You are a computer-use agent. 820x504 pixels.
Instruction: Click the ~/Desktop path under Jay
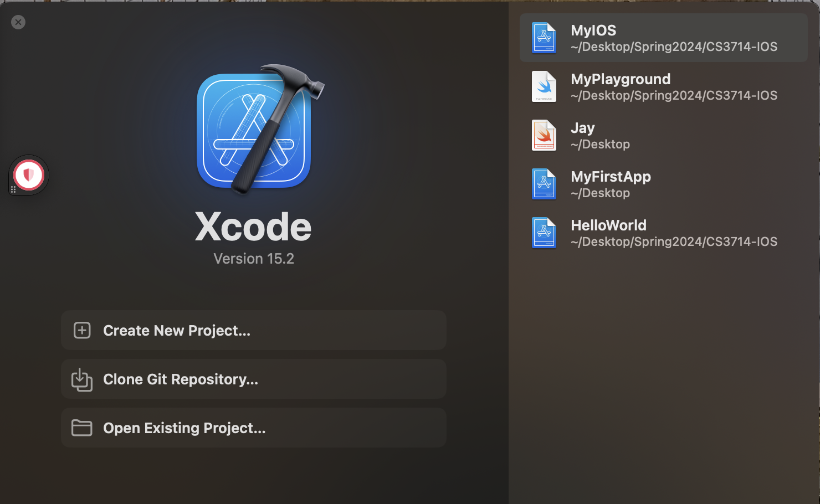click(x=600, y=145)
